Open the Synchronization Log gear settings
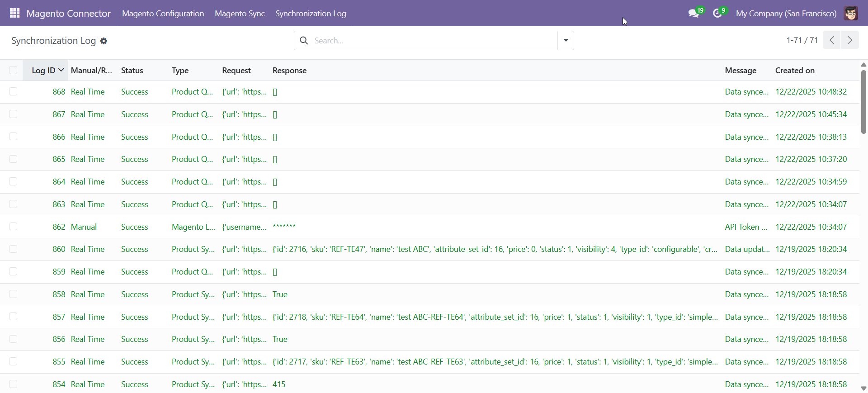 [x=104, y=41]
